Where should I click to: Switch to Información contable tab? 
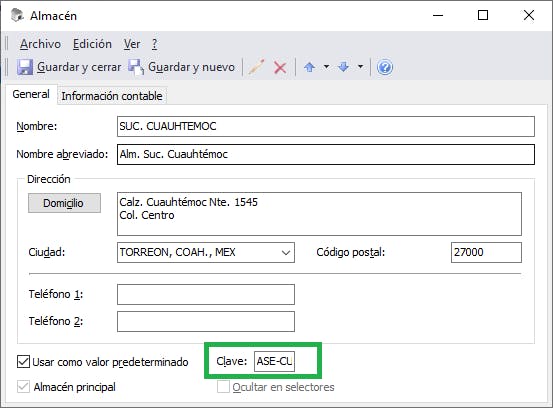112,96
